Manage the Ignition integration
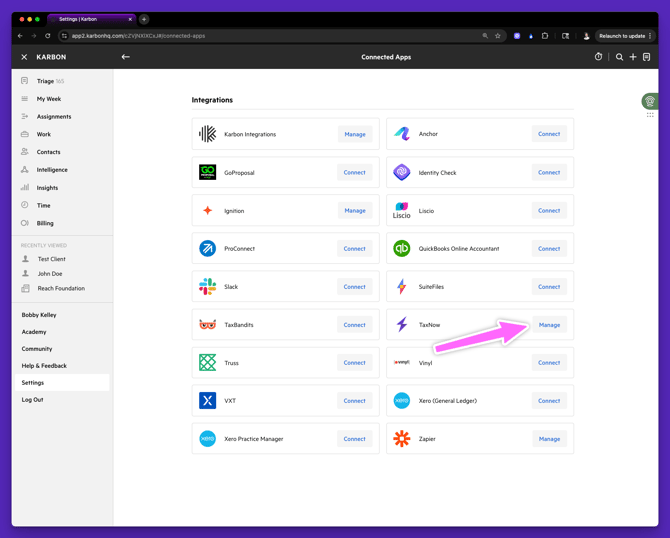Image resolution: width=670 pixels, height=538 pixels. [x=355, y=210]
